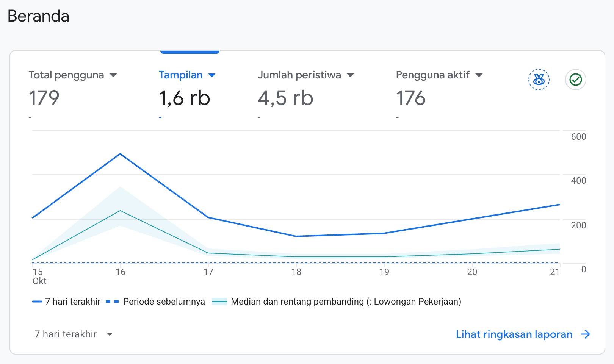Expand the Total pengguna metric dropdown arrow

(113, 75)
